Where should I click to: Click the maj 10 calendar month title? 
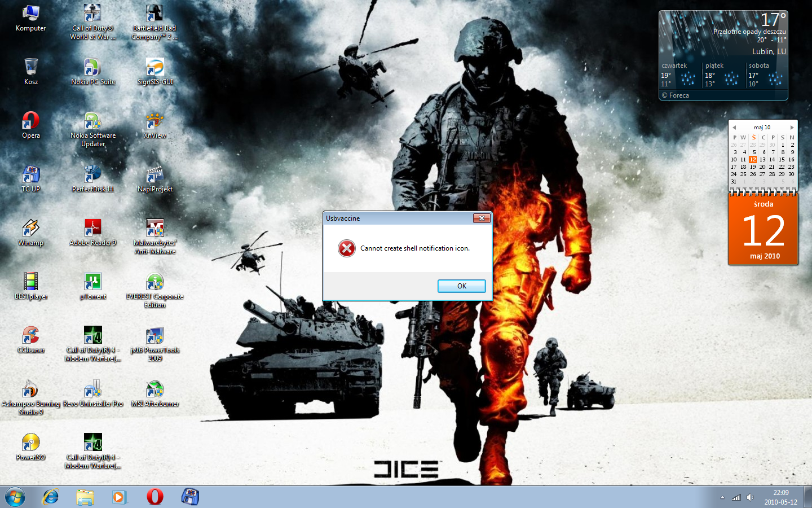[x=762, y=128]
